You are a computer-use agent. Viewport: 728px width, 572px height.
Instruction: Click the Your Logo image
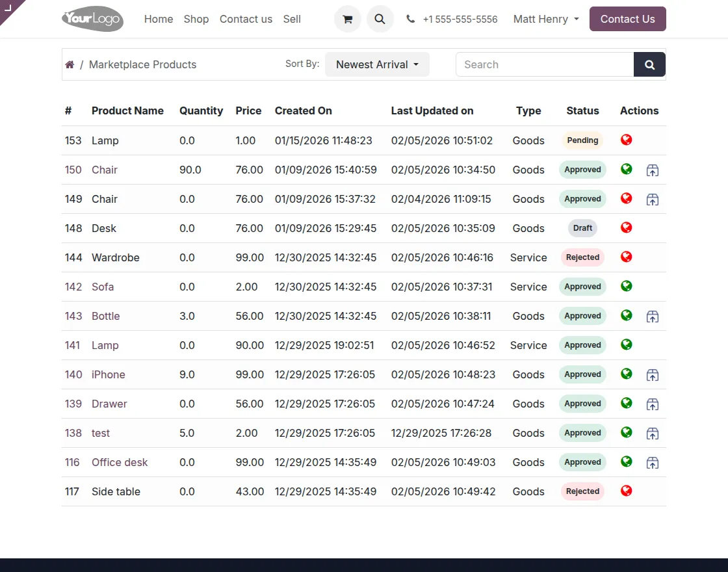(92, 19)
